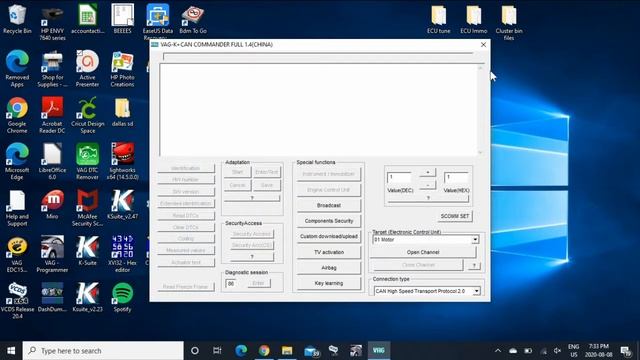Screen dimensions: 640x360
Task: Open the ECU tune folder
Action: [438, 19]
